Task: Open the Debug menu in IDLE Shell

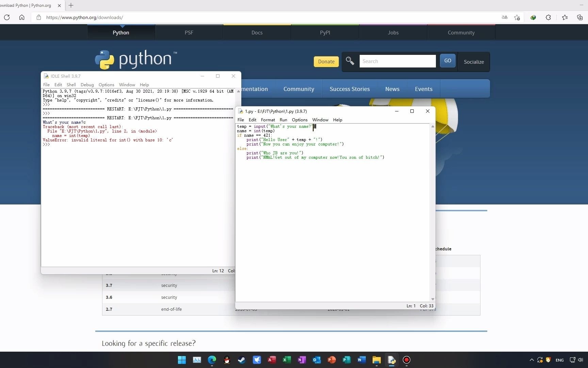Action: pos(87,85)
